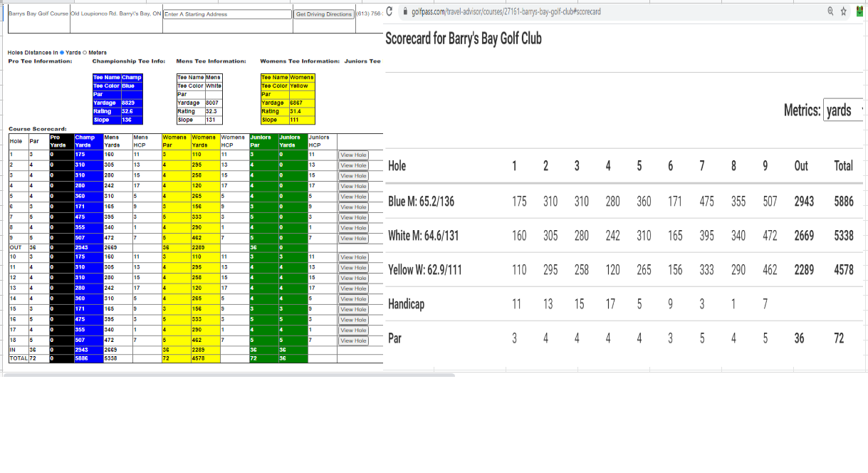Click the zoom magnifier icon in address bar

[831, 11]
